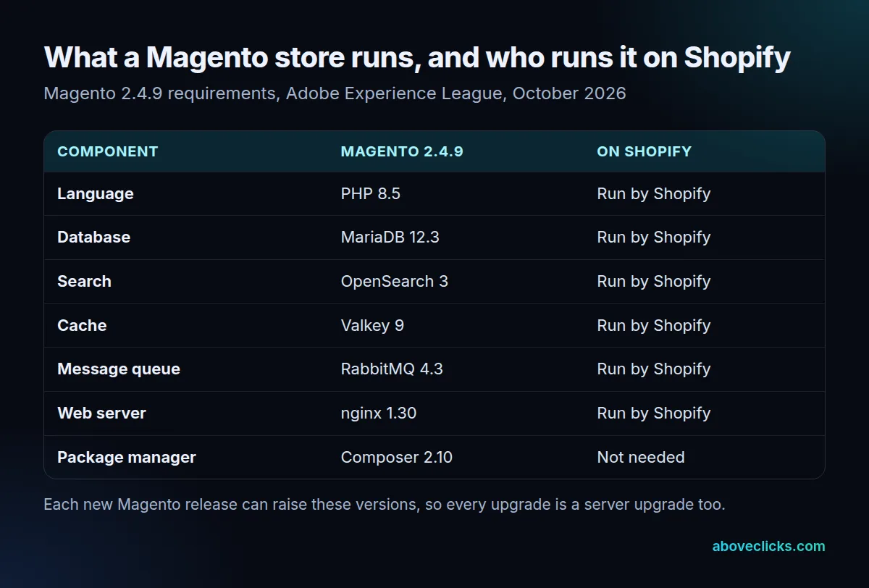
Task: Click 'Run by Shopify' in Language row
Action: tap(653, 194)
